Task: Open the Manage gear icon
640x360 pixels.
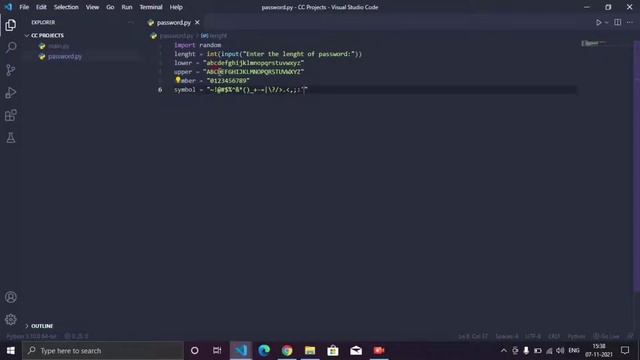Action: point(11,320)
